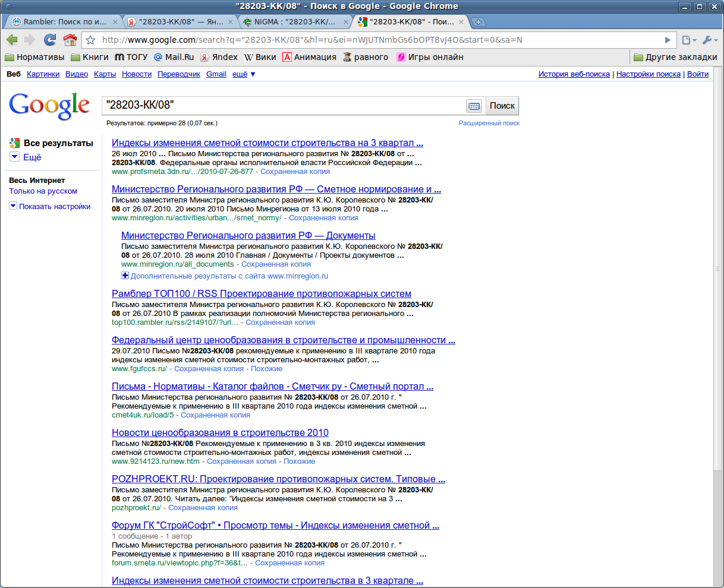724x588 pixels.
Task: Click the browser Forward arrow button
Action: pos(30,40)
